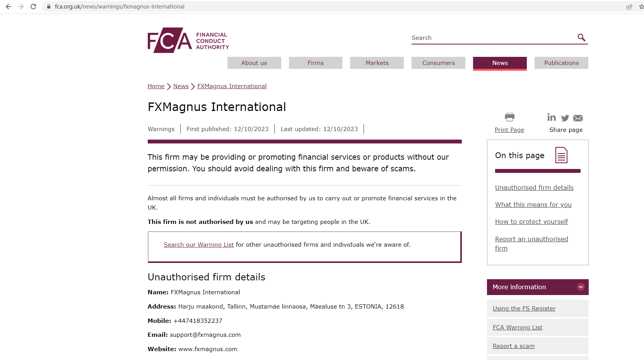
Task: Open the Publications menu
Action: [561, 63]
